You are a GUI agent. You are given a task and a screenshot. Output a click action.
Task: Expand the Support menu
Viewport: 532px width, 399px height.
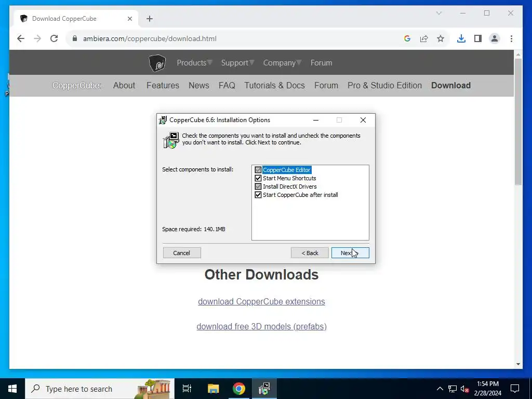pos(237,63)
